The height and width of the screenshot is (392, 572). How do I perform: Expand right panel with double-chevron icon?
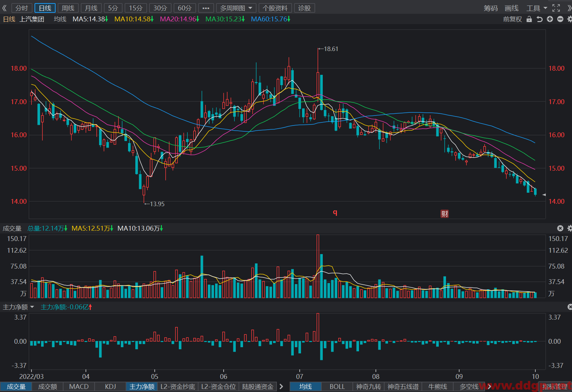569,8
